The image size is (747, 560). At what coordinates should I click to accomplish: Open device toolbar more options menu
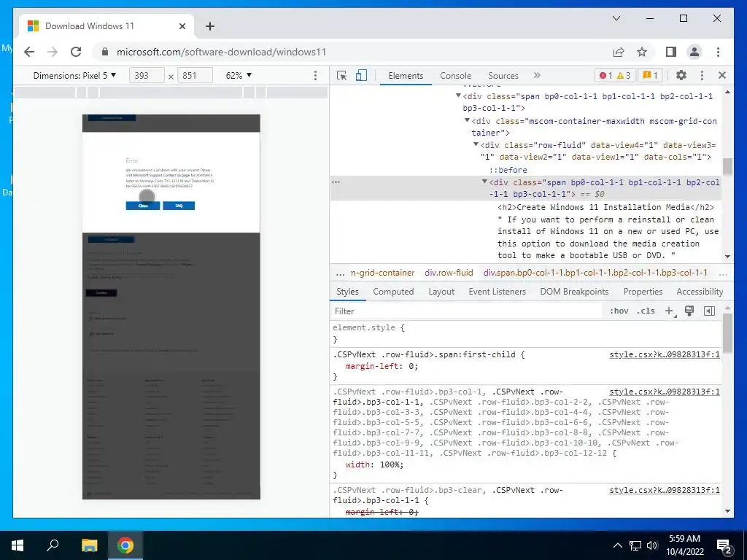click(315, 75)
